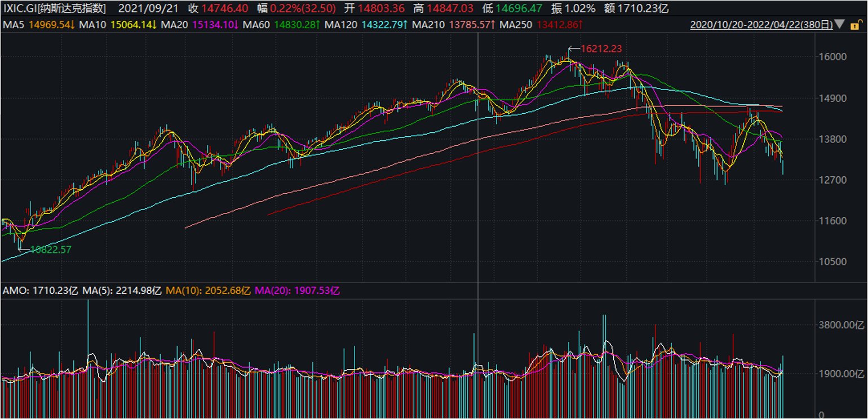Click the 14900 price axis label
Viewport: 868px width, 419px height.
click(832, 98)
